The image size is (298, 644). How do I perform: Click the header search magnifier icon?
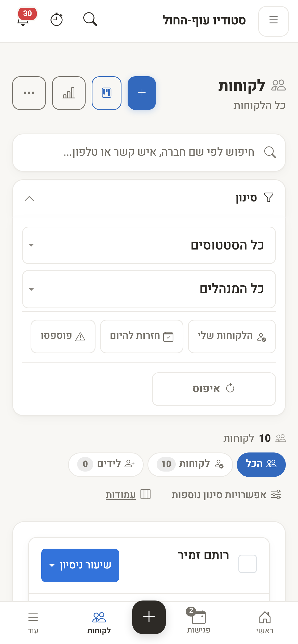click(90, 19)
